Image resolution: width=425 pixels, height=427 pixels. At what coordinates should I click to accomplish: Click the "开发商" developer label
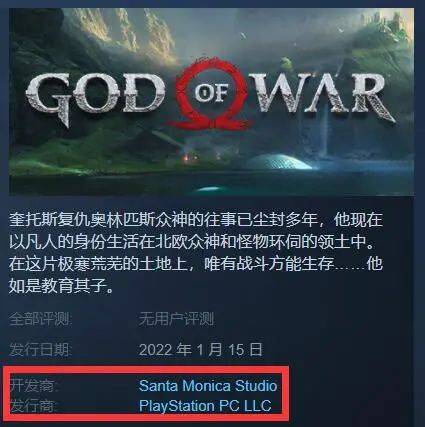(x=33, y=386)
